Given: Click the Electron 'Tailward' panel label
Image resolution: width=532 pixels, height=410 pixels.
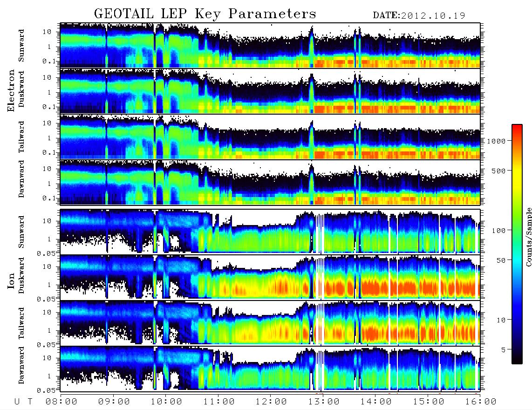Looking at the screenshot, I should [21, 137].
